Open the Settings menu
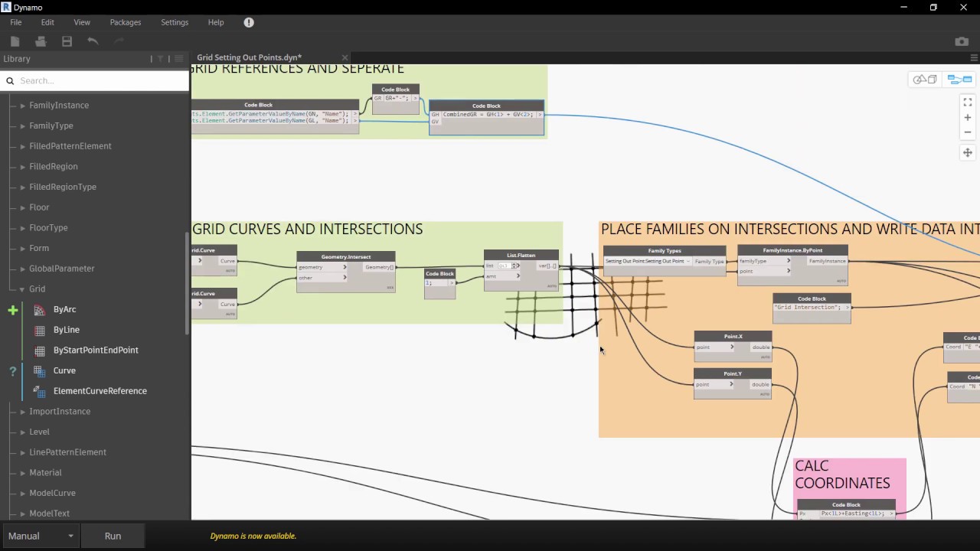This screenshot has width=980, height=551. [x=175, y=22]
